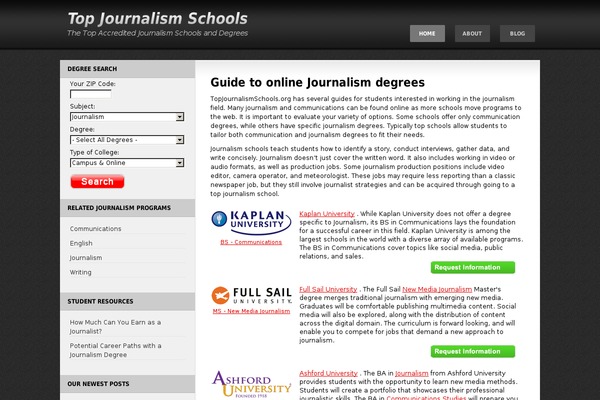Request Information for Kaplan University
The width and height of the screenshot is (600, 400).
[473, 267]
